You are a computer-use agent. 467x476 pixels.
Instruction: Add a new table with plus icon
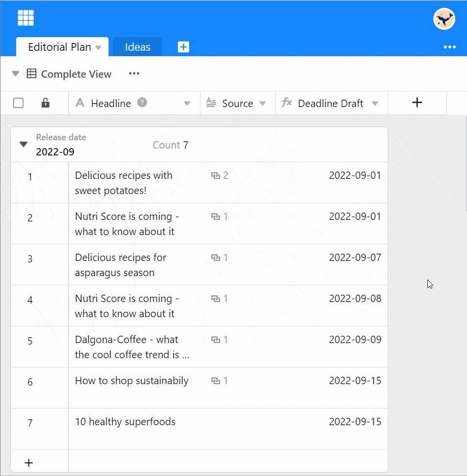pyautogui.click(x=183, y=47)
